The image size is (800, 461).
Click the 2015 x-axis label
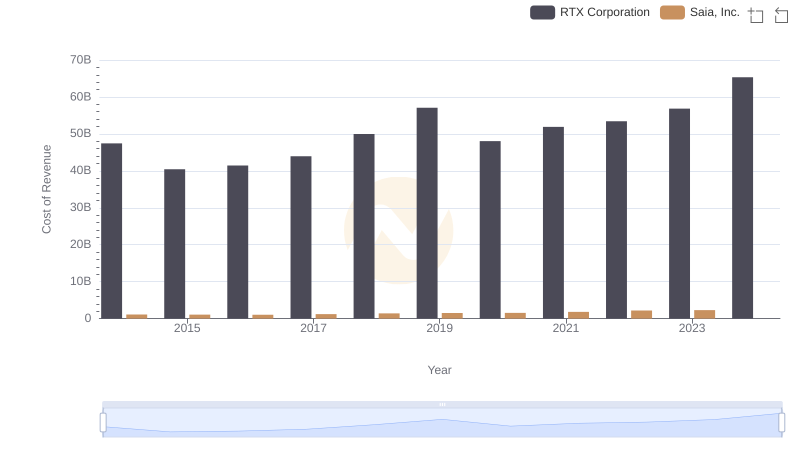point(187,328)
